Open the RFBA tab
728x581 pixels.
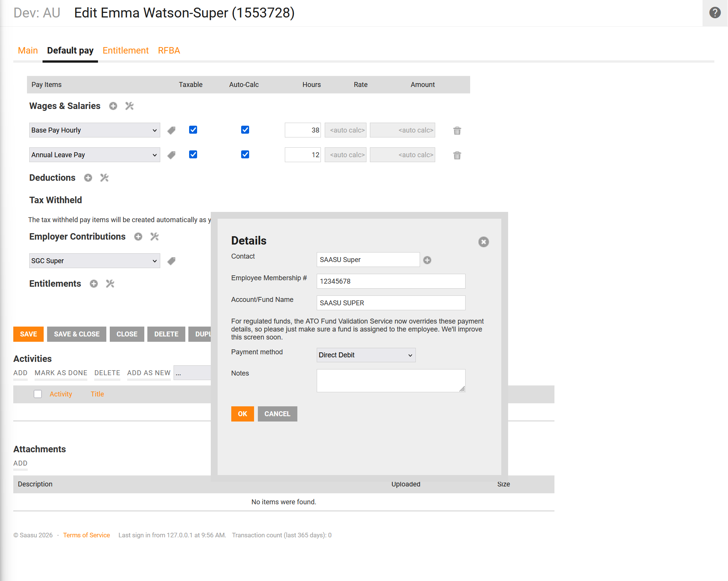(169, 51)
